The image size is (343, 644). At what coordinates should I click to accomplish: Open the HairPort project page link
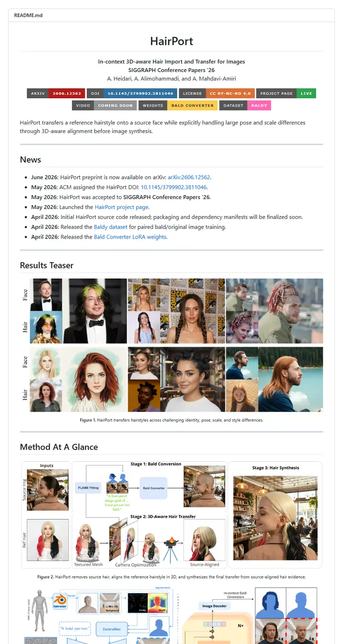click(121, 207)
